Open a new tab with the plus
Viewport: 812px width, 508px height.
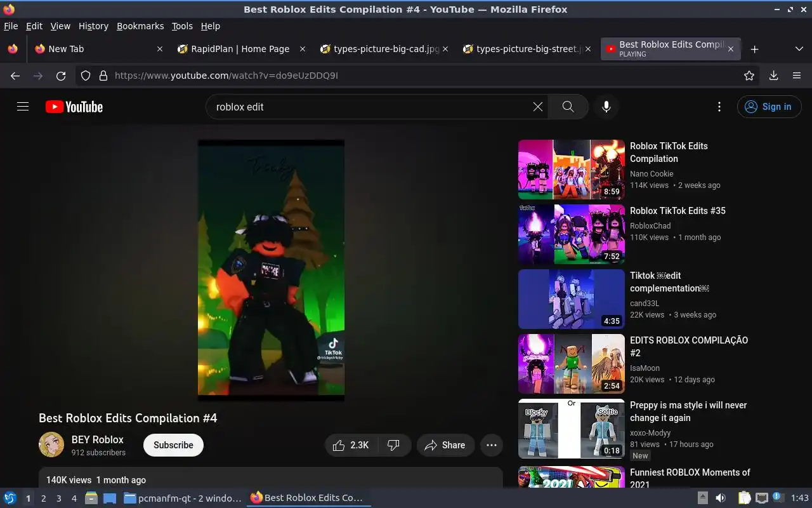click(754, 49)
